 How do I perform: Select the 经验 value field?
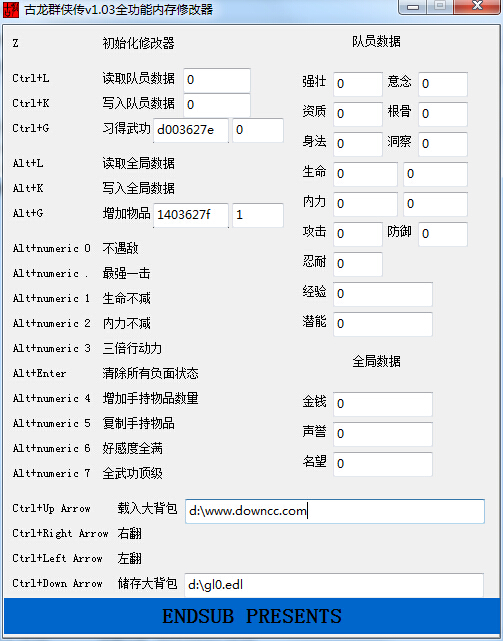pos(383,294)
